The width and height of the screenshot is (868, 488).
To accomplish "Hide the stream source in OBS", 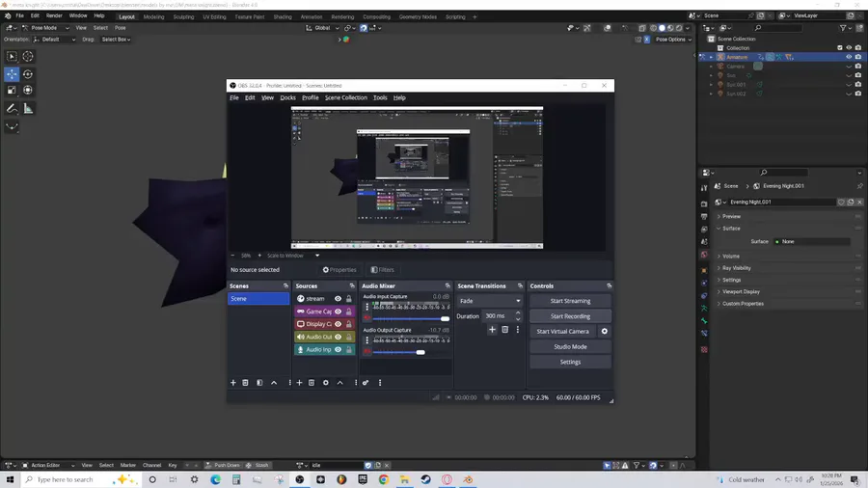I will 338,299.
